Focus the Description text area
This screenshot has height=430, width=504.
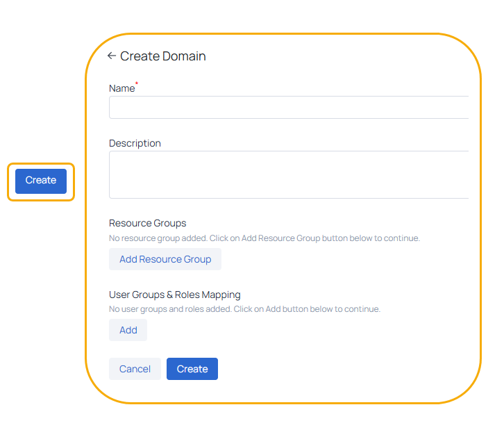pyautogui.click(x=289, y=174)
